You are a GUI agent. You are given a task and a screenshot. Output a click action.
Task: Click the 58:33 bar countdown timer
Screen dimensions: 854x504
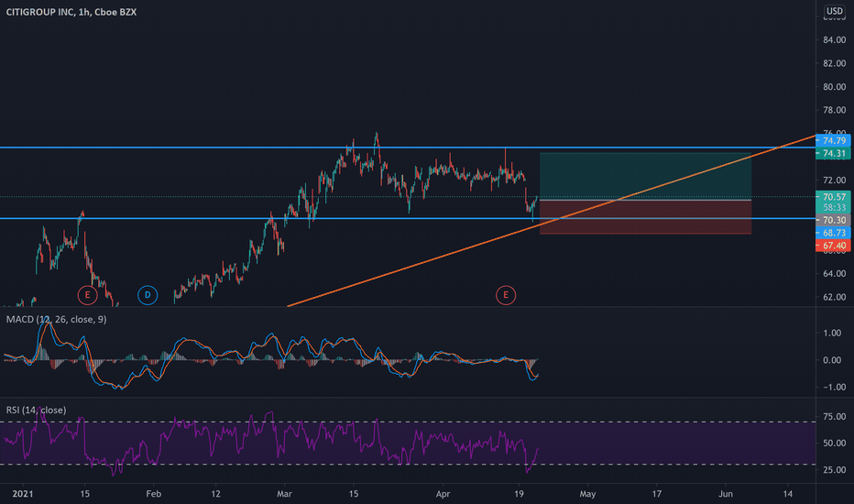pos(835,208)
